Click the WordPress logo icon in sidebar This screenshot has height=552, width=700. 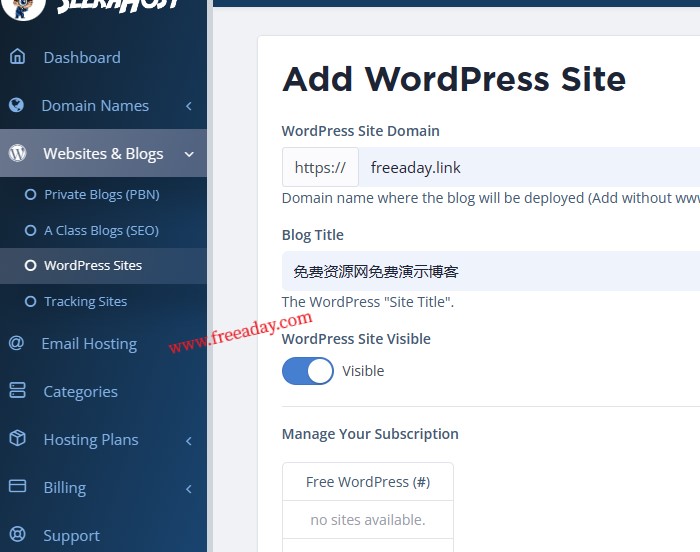click(17, 153)
